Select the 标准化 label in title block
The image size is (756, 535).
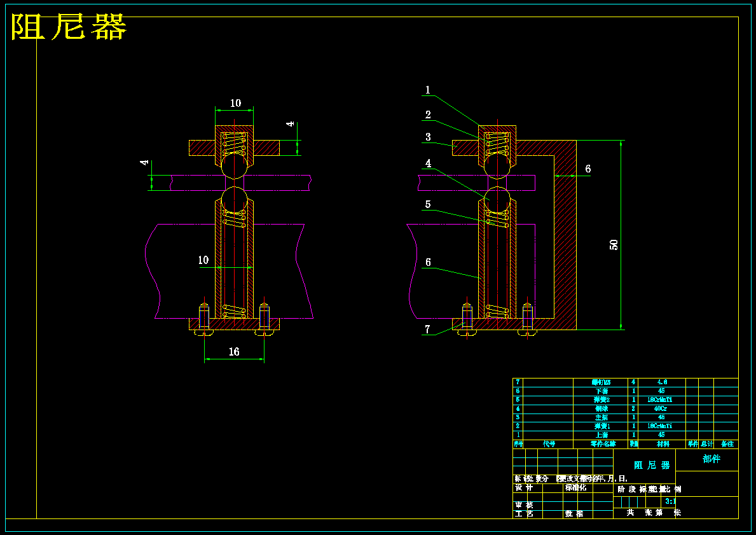(575, 488)
